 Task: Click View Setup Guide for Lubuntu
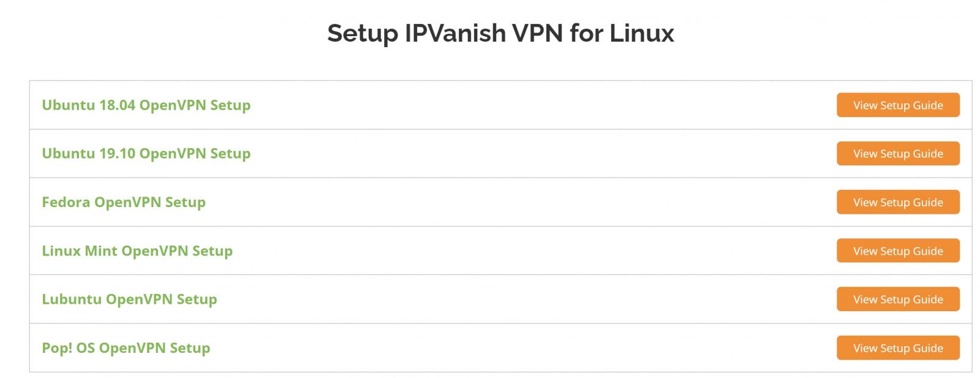(898, 300)
